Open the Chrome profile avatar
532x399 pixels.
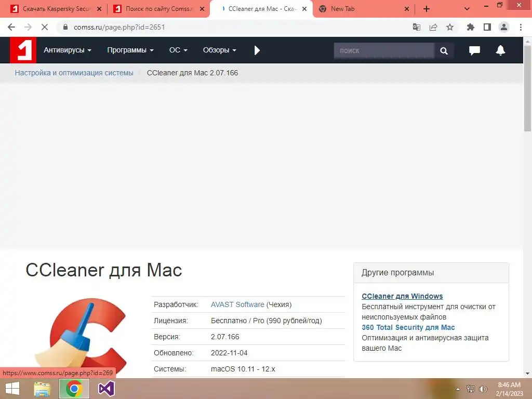point(504,27)
